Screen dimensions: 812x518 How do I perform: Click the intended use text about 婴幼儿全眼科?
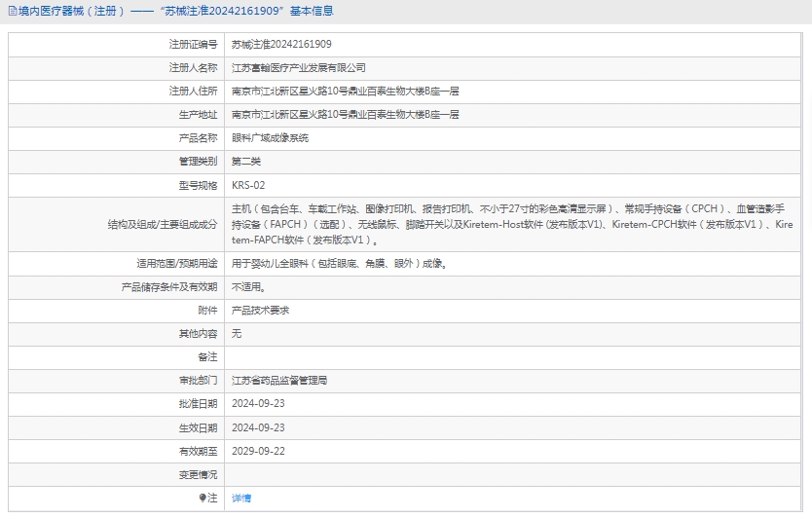(x=340, y=263)
